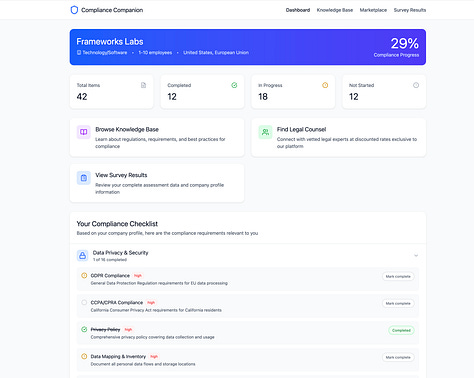Toggle status circle for GDPR Compliance
Image resolution: width=474 pixels, height=378 pixels.
point(84,275)
